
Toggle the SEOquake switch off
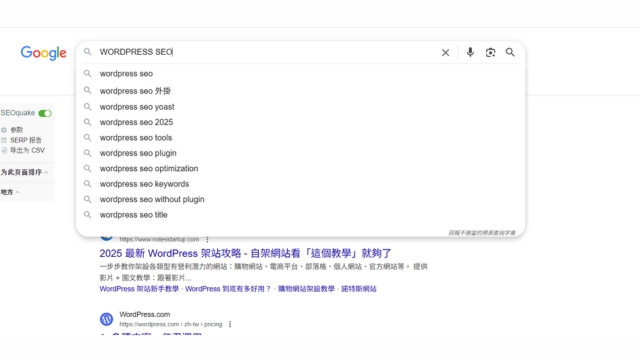(x=45, y=113)
